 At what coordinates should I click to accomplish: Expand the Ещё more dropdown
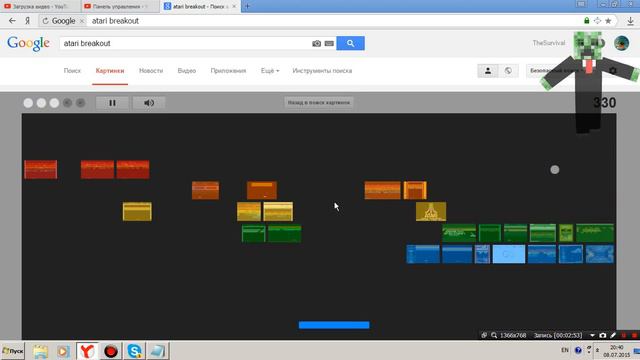tap(270, 71)
